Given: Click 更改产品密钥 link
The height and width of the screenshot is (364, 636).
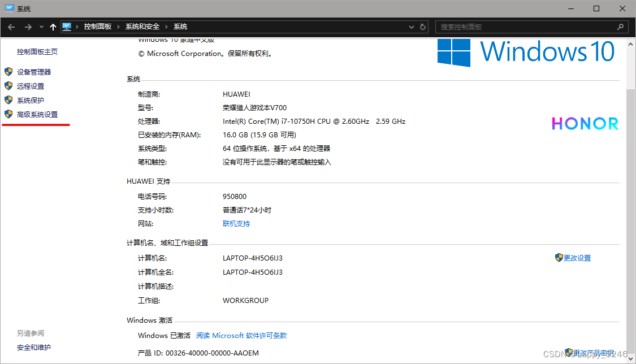Looking at the screenshot, I should tap(594, 353).
